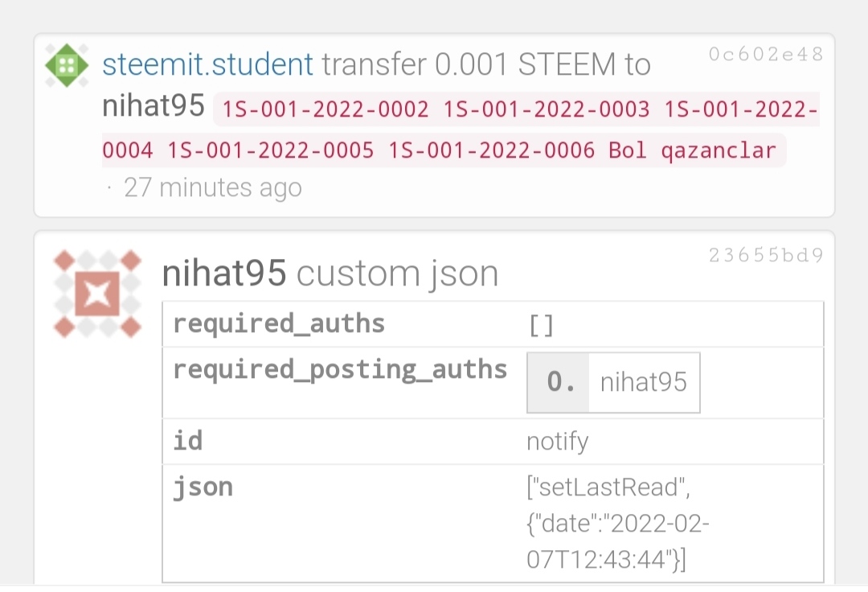This screenshot has height=592, width=868.
Task: Click the empty required_auths brackets value
Action: click(541, 326)
